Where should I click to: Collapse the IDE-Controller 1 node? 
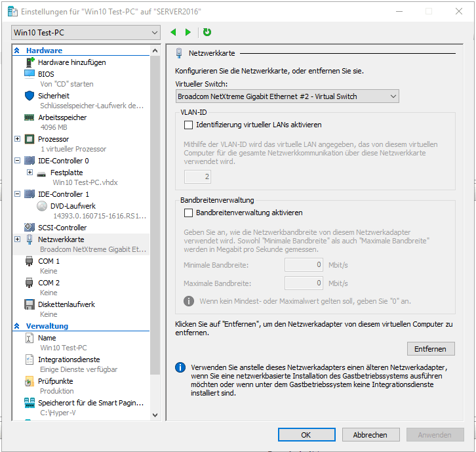18,194
